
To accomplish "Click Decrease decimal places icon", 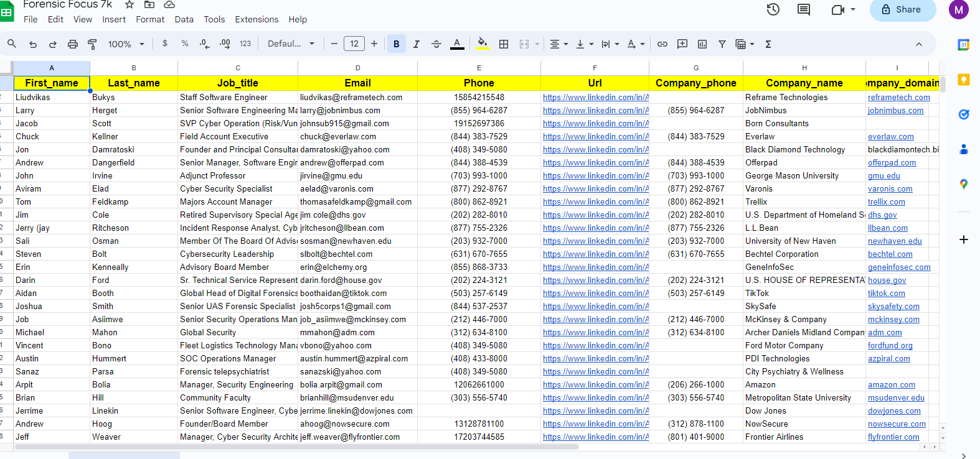I will pos(205,44).
